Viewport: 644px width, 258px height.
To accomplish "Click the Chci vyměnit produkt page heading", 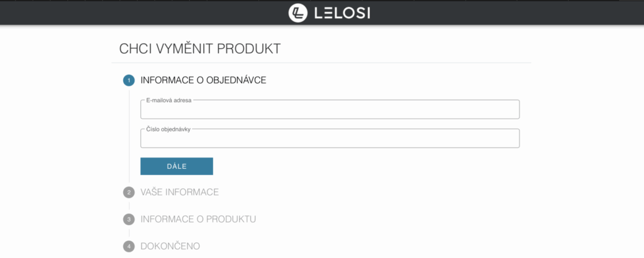I will tap(200, 48).
